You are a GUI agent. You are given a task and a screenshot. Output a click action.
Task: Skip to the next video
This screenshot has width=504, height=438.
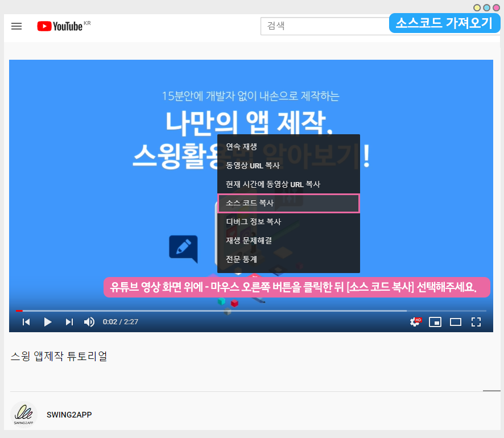(69, 322)
